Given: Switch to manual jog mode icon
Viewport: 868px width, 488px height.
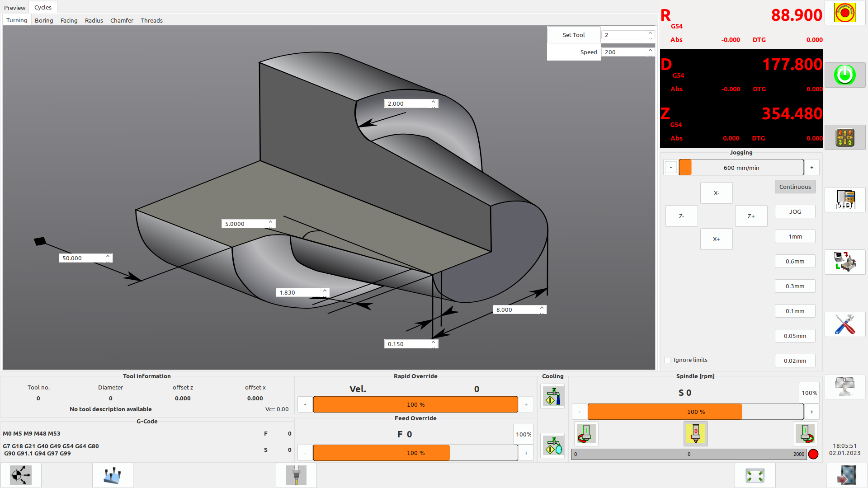Looking at the screenshot, I should pyautogui.click(x=845, y=137).
